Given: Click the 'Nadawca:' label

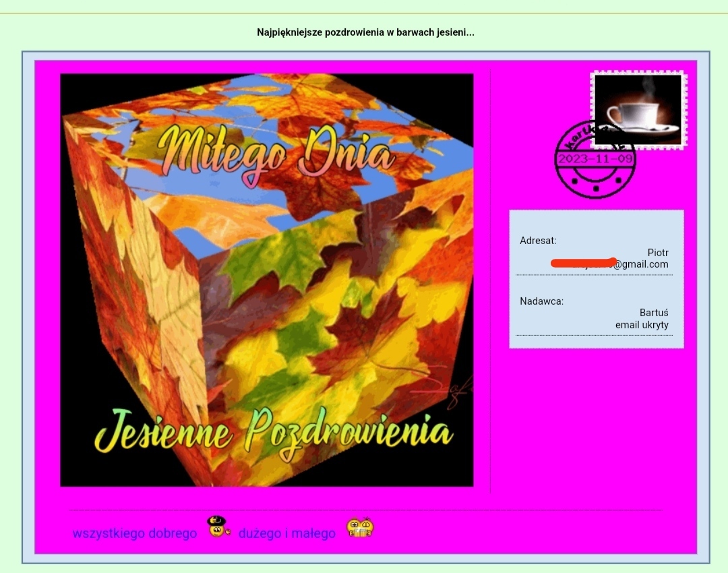Looking at the screenshot, I should tap(541, 301).
